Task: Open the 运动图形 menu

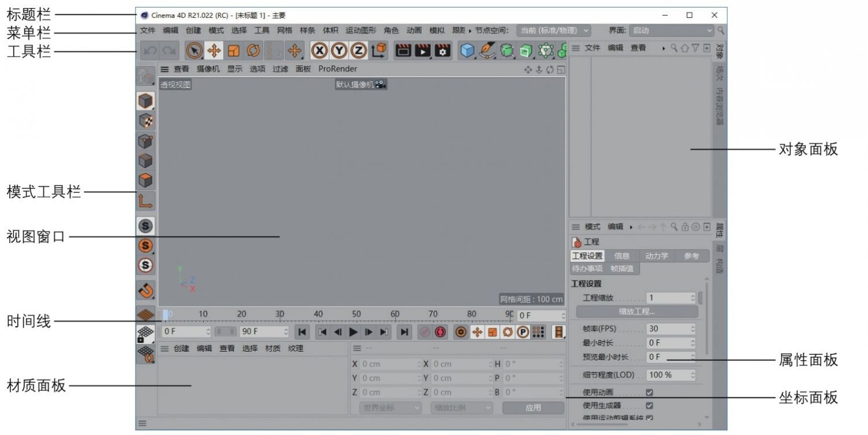Action: [361, 31]
